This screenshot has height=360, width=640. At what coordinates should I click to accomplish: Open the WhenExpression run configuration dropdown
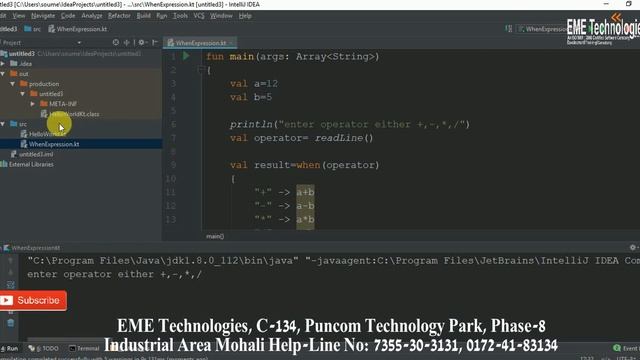(x=541, y=29)
